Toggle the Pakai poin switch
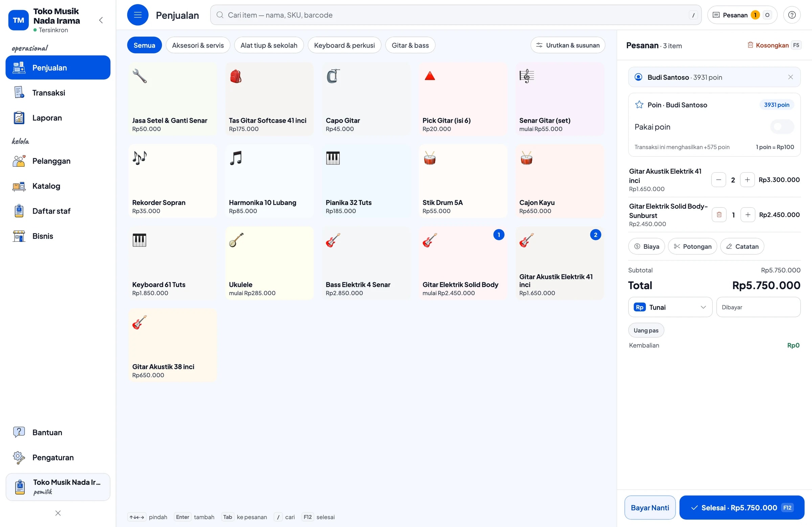The height and width of the screenshot is (527, 812). pyautogui.click(x=782, y=127)
